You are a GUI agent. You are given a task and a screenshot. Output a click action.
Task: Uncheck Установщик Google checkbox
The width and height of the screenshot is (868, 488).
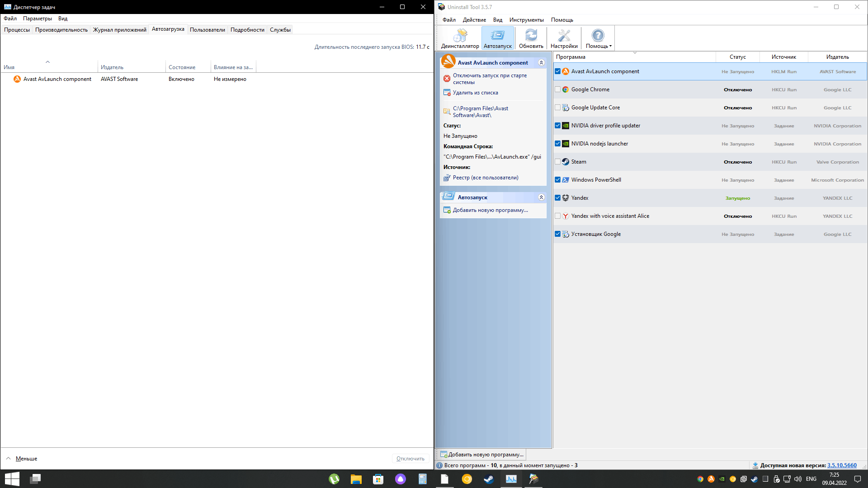(x=557, y=234)
